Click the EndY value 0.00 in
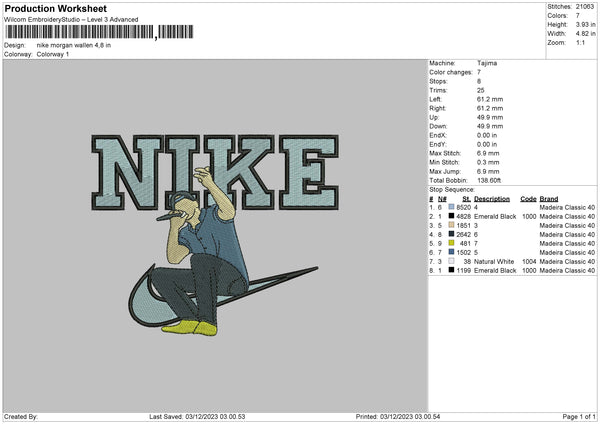 (x=487, y=144)
